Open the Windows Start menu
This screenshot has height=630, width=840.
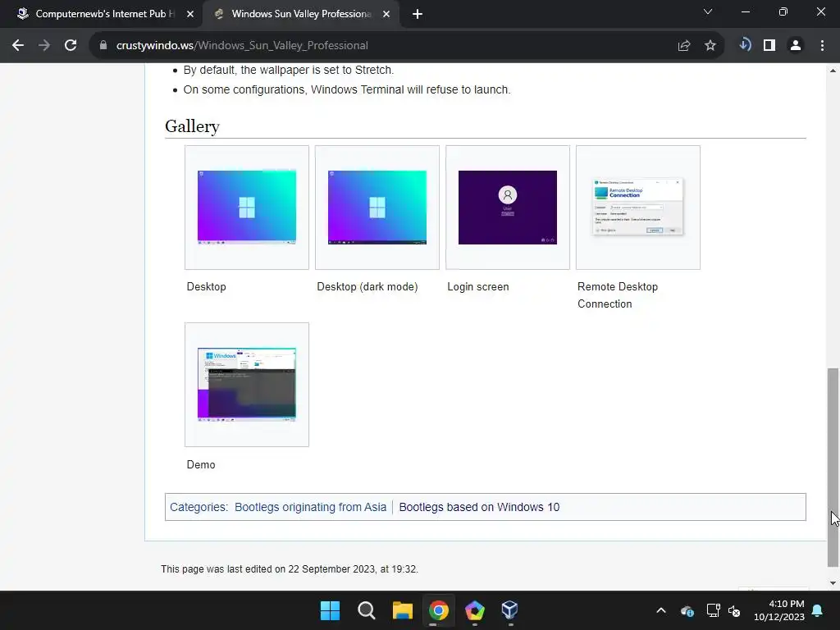tap(330, 610)
